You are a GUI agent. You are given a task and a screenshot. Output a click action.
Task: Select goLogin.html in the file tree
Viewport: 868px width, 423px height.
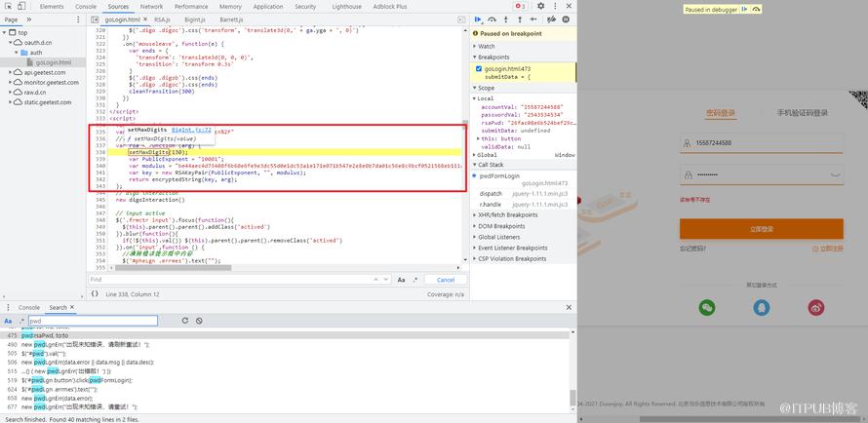coord(54,62)
